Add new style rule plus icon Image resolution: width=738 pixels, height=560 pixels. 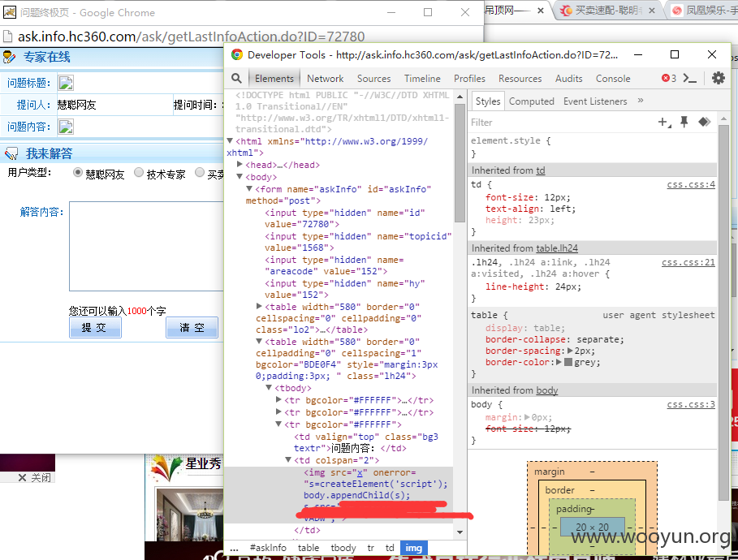click(664, 123)
